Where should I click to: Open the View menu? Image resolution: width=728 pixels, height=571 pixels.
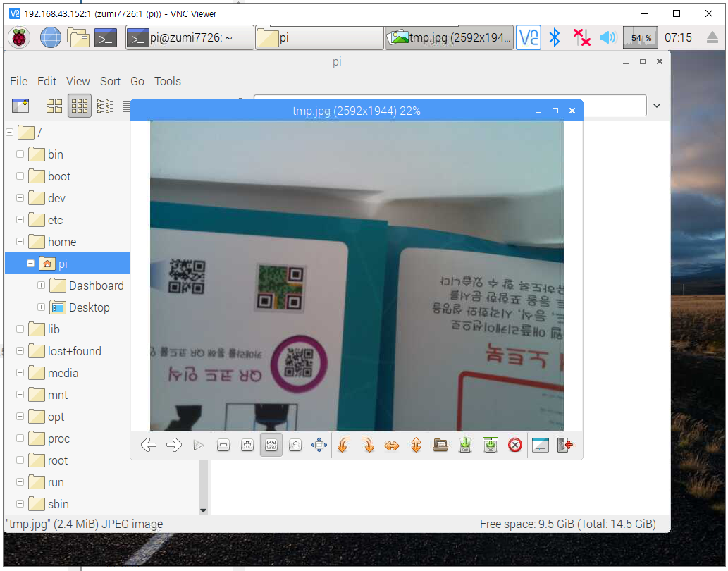pyautogui.click(x=78, y=81)
